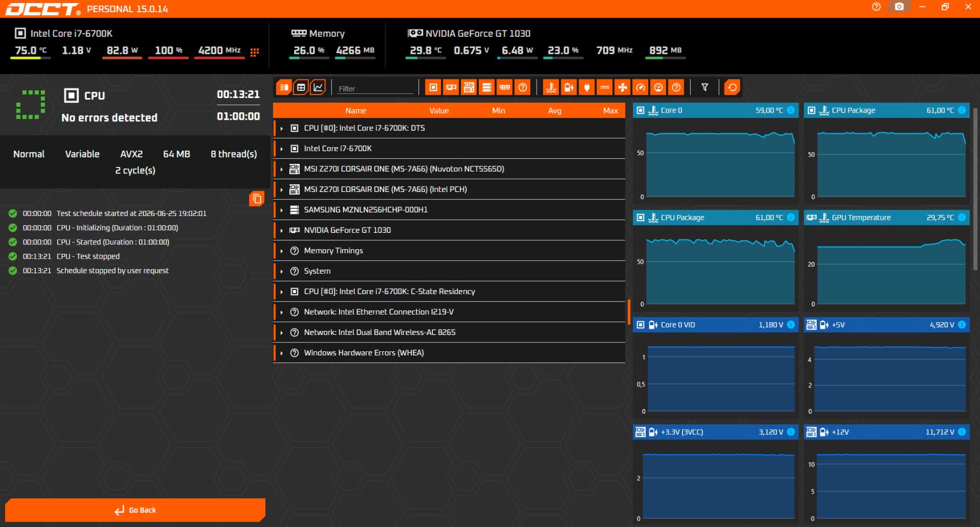Toggle voltage sensor type filter icon
Viewport: 980px width, 527px height.
coord(569,88)
